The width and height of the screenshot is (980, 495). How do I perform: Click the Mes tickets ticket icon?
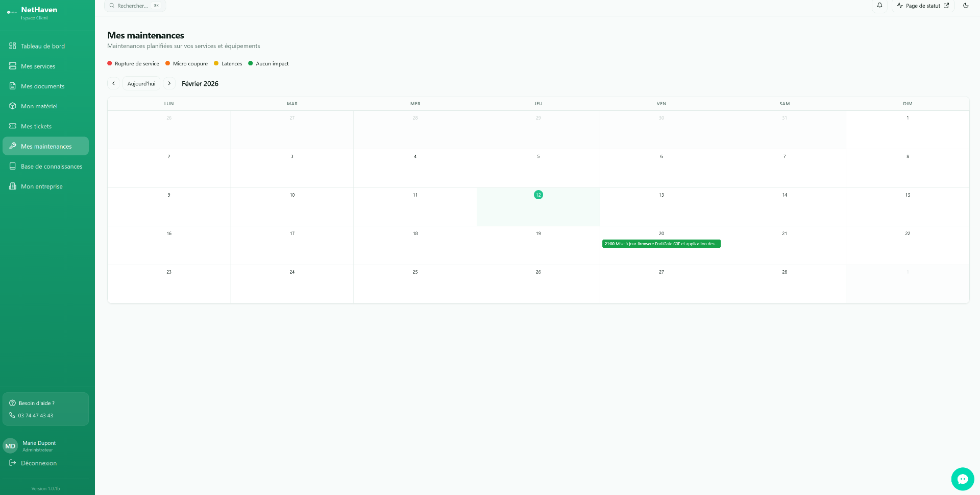click(x=13, y=126)
